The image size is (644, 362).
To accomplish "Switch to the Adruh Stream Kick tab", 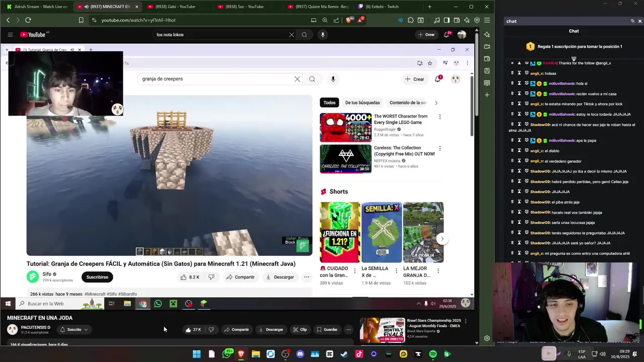I will tap(37, 7).
